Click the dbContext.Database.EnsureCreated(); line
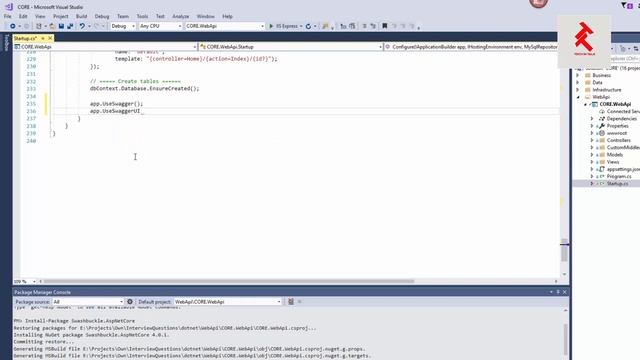640x360 pixels. point(144,89)
